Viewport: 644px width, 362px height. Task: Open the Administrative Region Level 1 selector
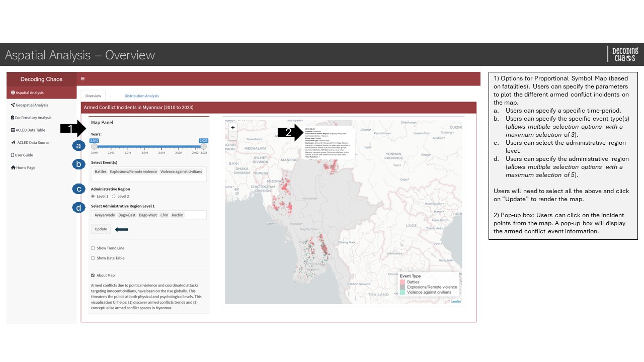coord(148,215)
